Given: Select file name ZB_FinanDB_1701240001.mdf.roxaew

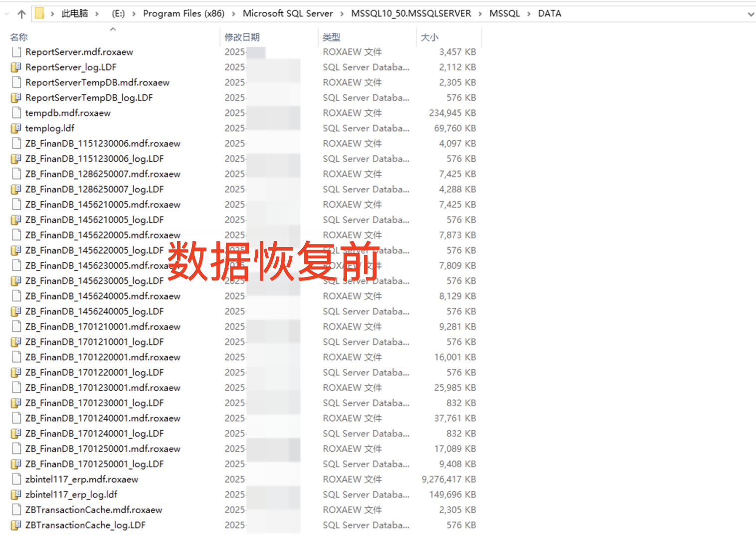Looking at the screenshot, I should [103, 418].
